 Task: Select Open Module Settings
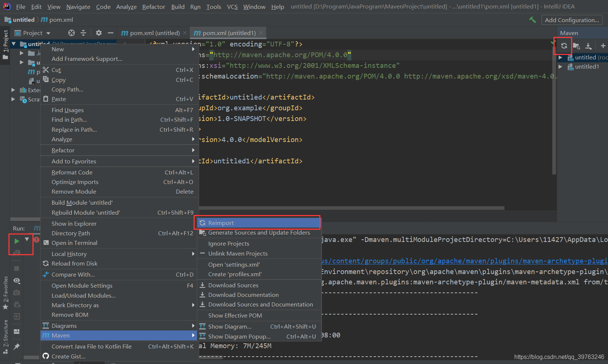coord(119,285)
